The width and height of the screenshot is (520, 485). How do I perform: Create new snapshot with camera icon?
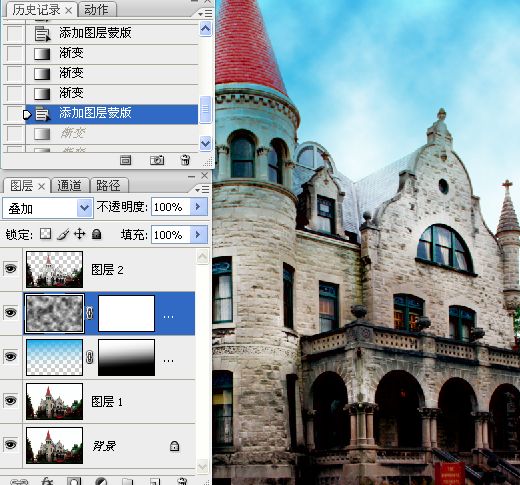157,160
